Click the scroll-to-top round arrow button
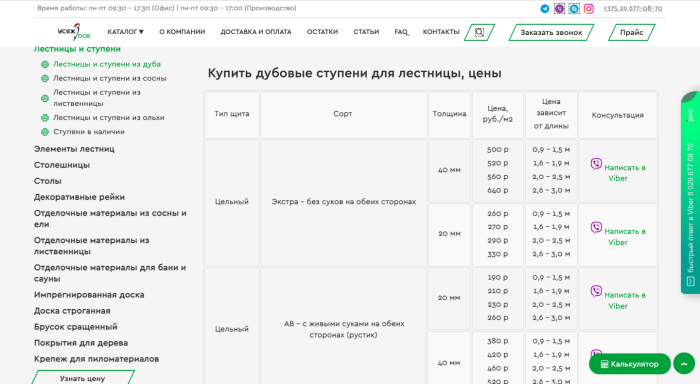 click(x=684, y=363)
